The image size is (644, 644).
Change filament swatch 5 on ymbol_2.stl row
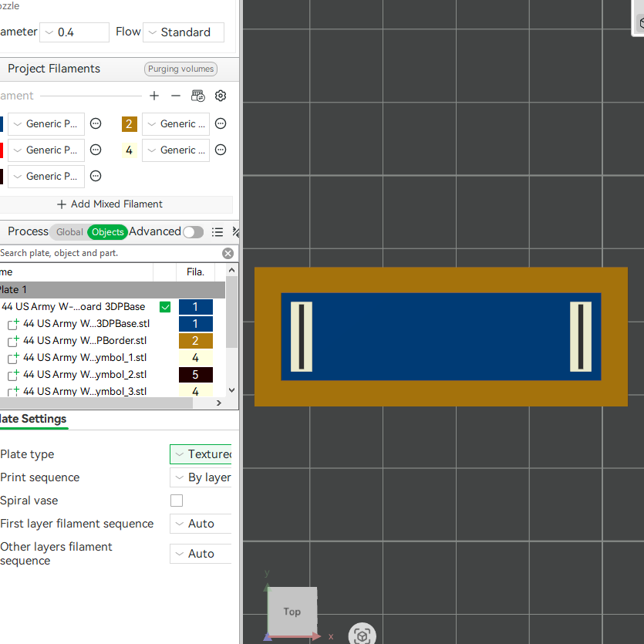195,375
